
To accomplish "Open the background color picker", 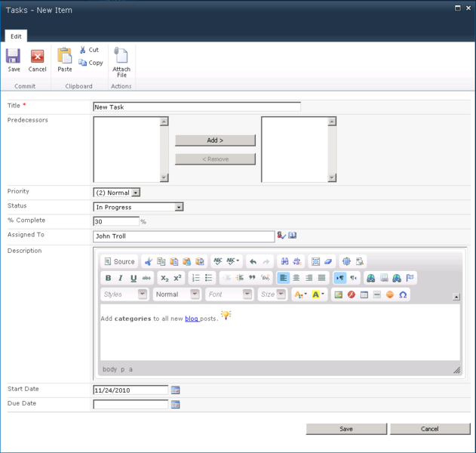I will (x=318, y=294).
